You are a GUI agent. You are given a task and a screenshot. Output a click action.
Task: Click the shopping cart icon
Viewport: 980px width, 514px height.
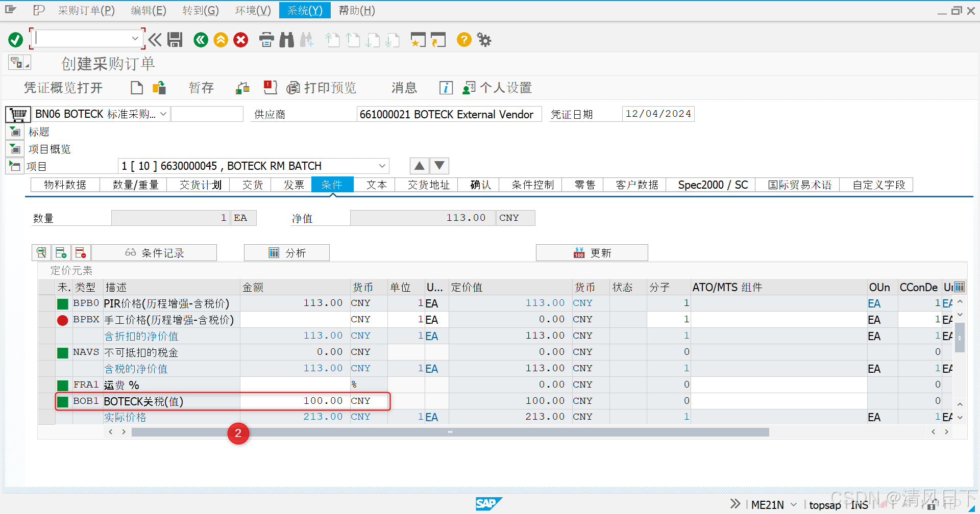18,114
